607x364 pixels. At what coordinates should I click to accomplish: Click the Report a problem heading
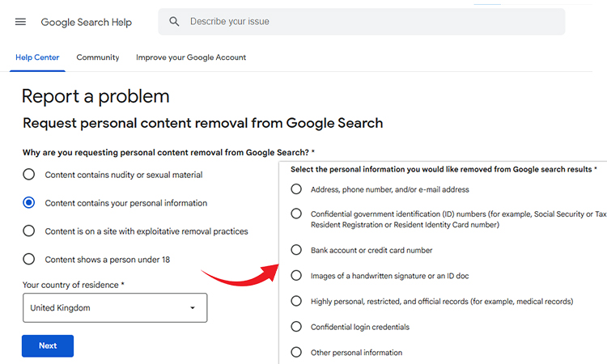pyautogui.click(x=96, y=96)
